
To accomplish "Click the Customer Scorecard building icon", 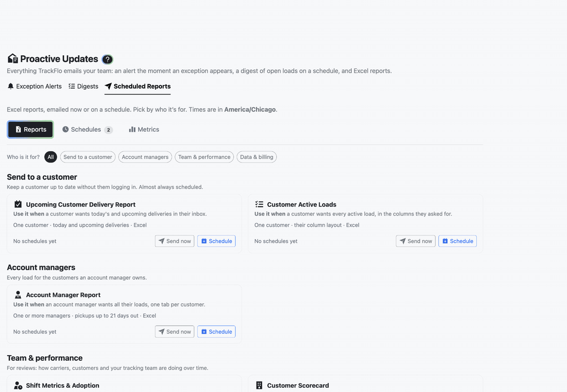I will 259,385.
